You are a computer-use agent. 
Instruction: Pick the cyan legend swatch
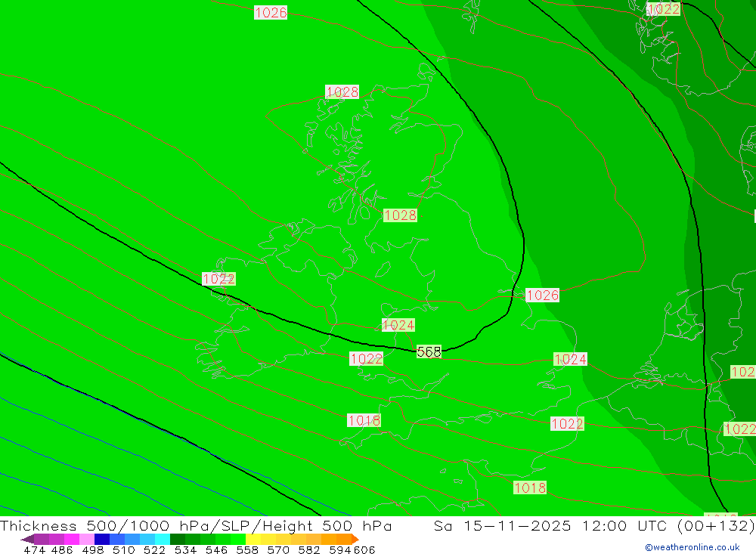163,539
